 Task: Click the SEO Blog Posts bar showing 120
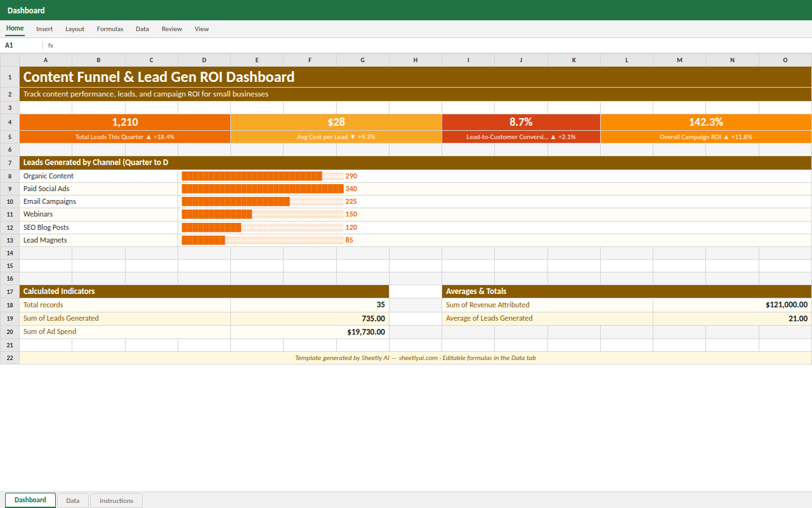click(x=270, y=227)
